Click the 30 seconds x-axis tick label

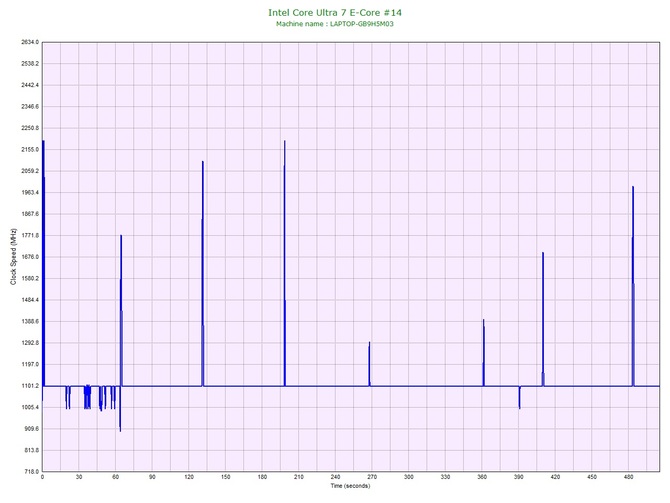click(x=79, y=477)
